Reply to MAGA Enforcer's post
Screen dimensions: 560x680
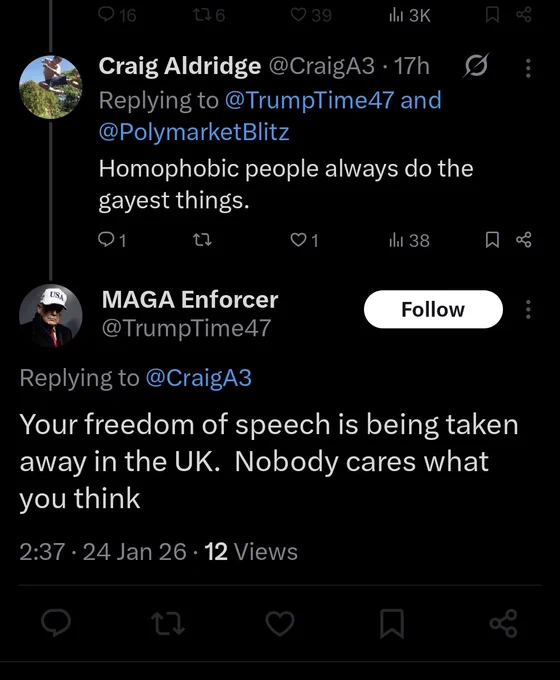[56, 623]
